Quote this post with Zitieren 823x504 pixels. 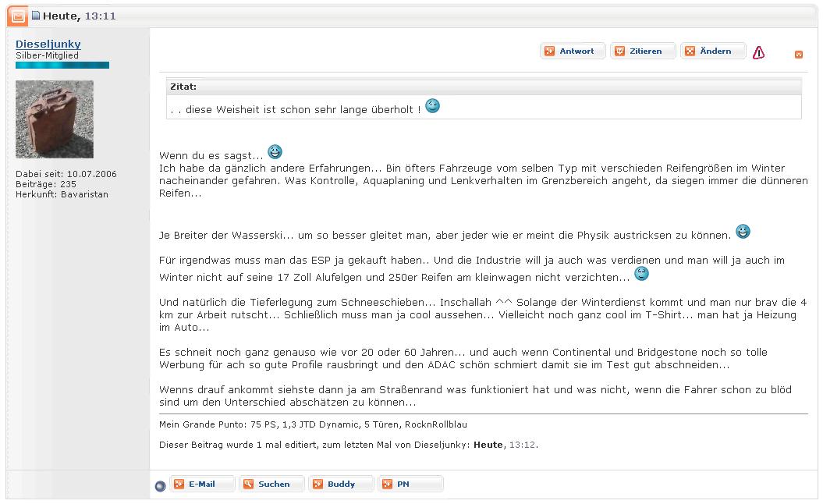click(x=643, y=51)
